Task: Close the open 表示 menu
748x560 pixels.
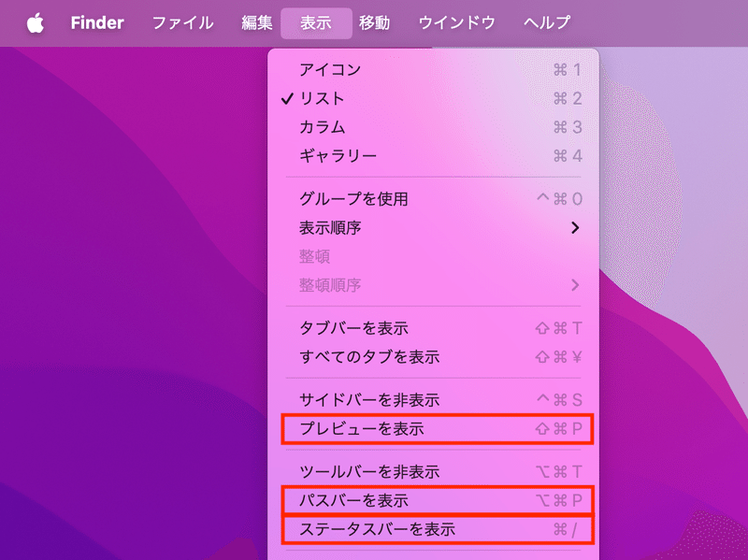Action: [x=316, y=22]
